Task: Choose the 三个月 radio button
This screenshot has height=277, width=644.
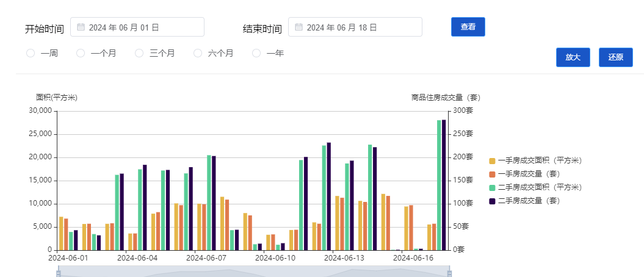Action: pos(139,54)
